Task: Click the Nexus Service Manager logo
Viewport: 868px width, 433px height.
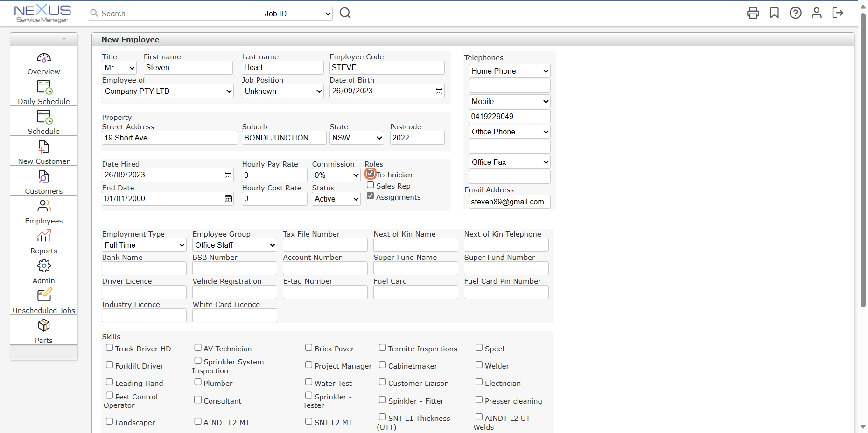Action: pos(42,13)
